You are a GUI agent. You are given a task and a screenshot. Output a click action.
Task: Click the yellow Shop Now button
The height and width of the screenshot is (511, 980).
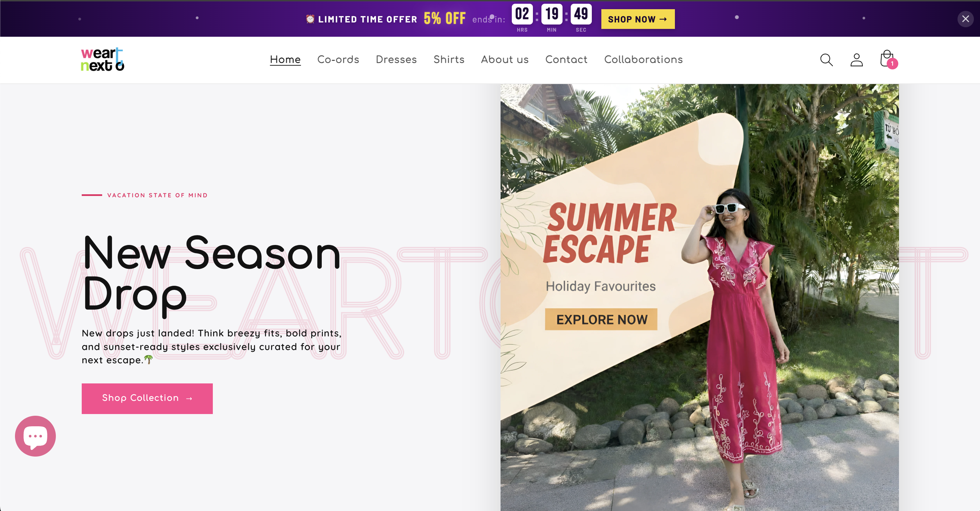pos(637,19)
